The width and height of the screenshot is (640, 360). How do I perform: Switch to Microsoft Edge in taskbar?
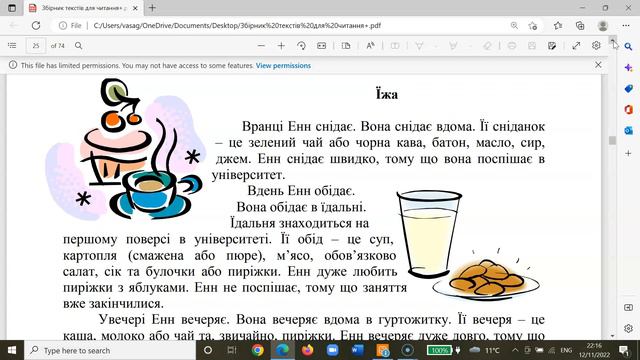[282, 350]
